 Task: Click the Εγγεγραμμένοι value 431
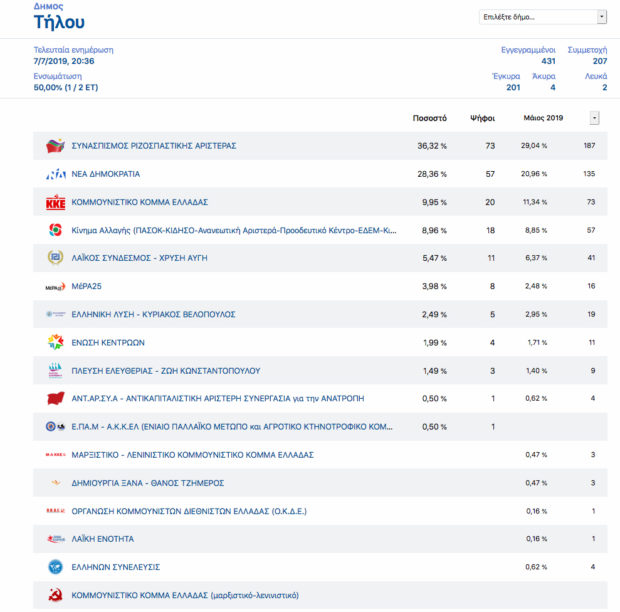click(x=548, y=61)
